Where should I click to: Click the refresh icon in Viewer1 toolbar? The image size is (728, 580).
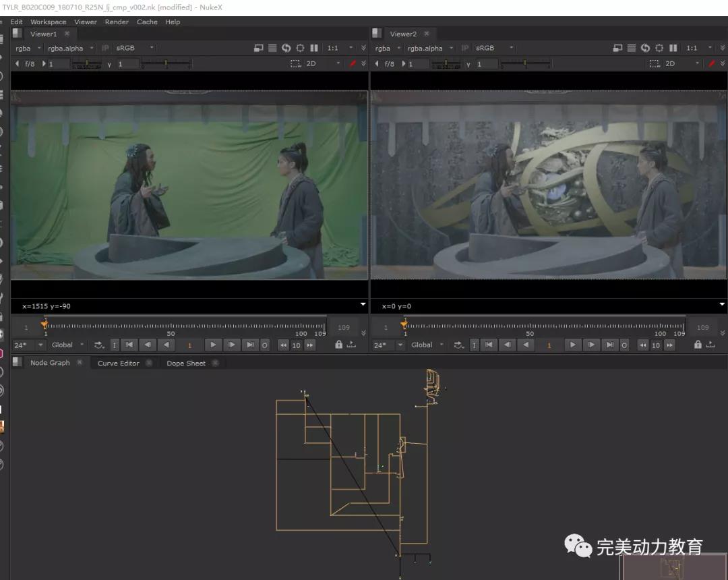click(x=286, y=48)
